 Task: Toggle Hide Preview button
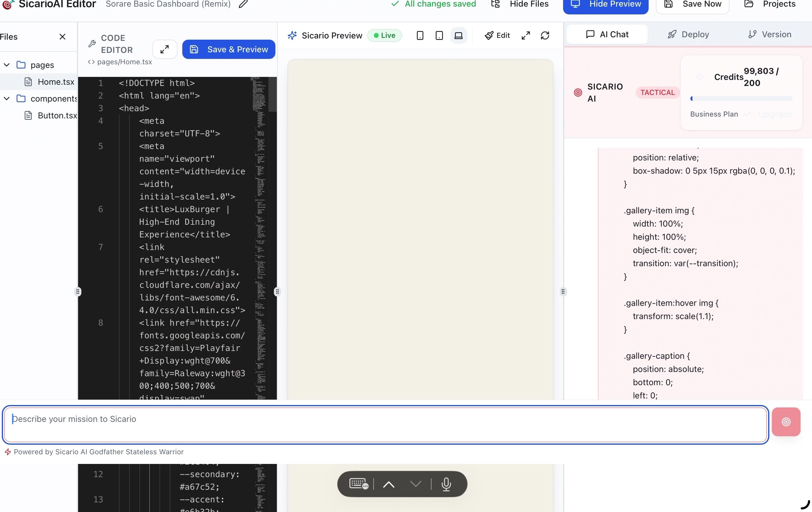click(605, 5)
